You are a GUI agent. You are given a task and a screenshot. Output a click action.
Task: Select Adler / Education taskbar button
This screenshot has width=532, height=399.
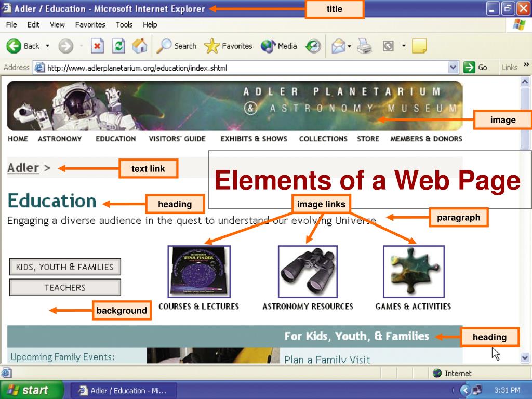(x=124, y=391)
